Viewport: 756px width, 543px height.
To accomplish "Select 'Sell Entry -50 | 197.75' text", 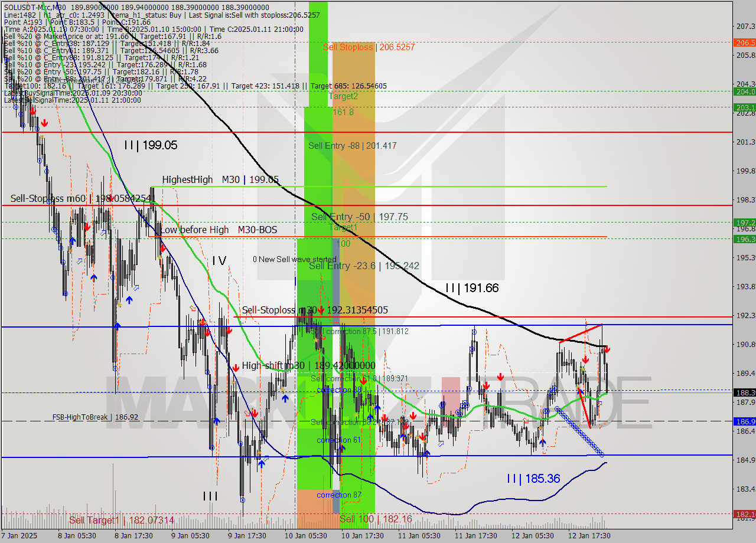I will point(360,217).
